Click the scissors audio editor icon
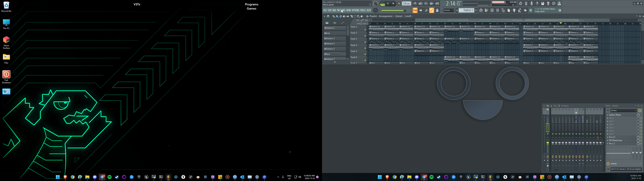This screenshot has width=644, height=181. (526, 4)
